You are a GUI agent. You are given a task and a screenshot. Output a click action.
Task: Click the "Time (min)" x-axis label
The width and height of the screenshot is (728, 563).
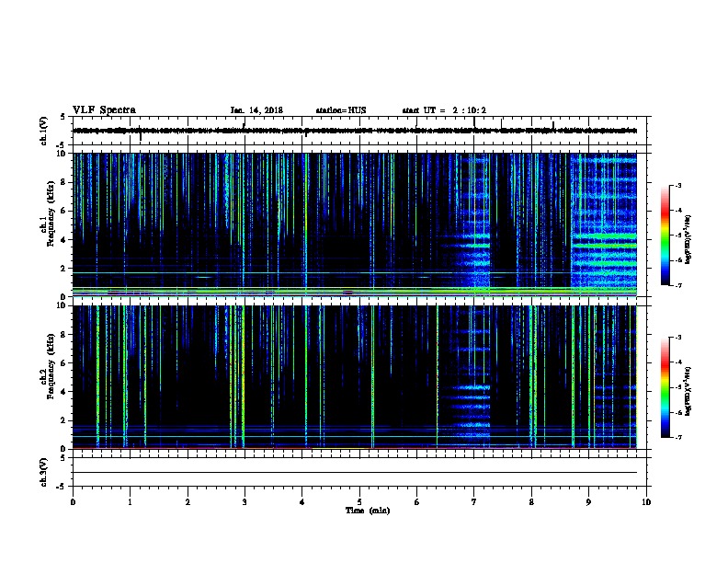click(368, 511)
